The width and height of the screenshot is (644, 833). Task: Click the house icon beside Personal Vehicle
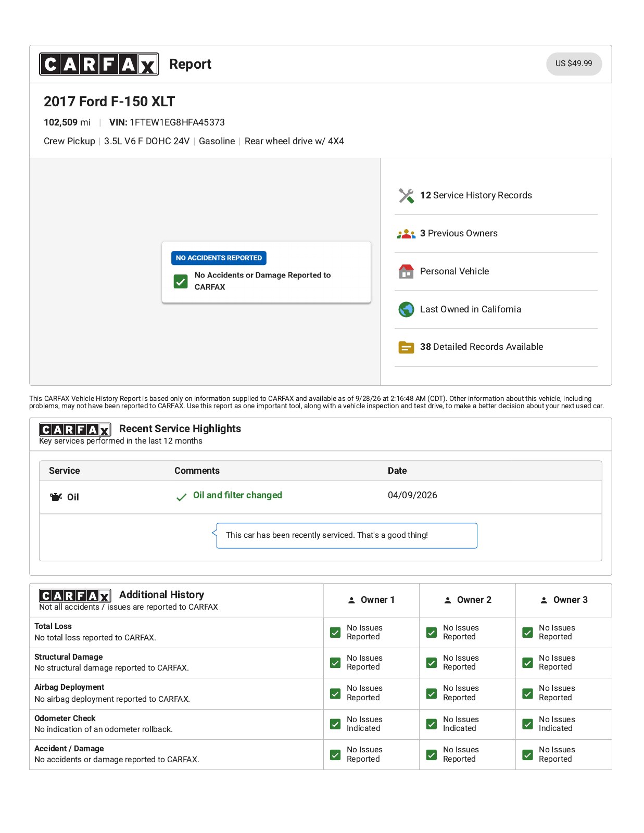coord(406,271)
